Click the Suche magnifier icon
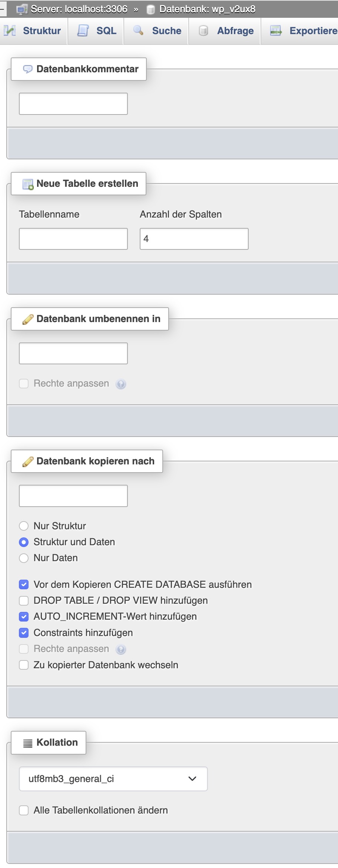The height and width of the screenshot is (868, 338). (139, 31)
